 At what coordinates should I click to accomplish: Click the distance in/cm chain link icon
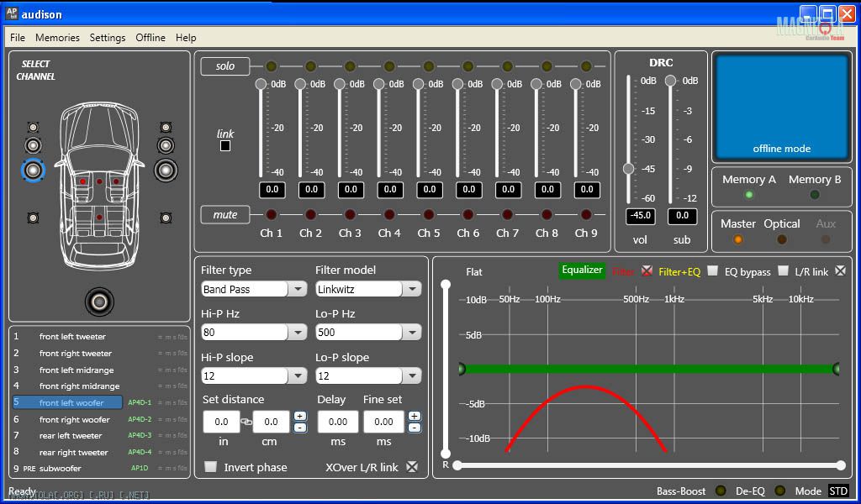coord(246,422)
